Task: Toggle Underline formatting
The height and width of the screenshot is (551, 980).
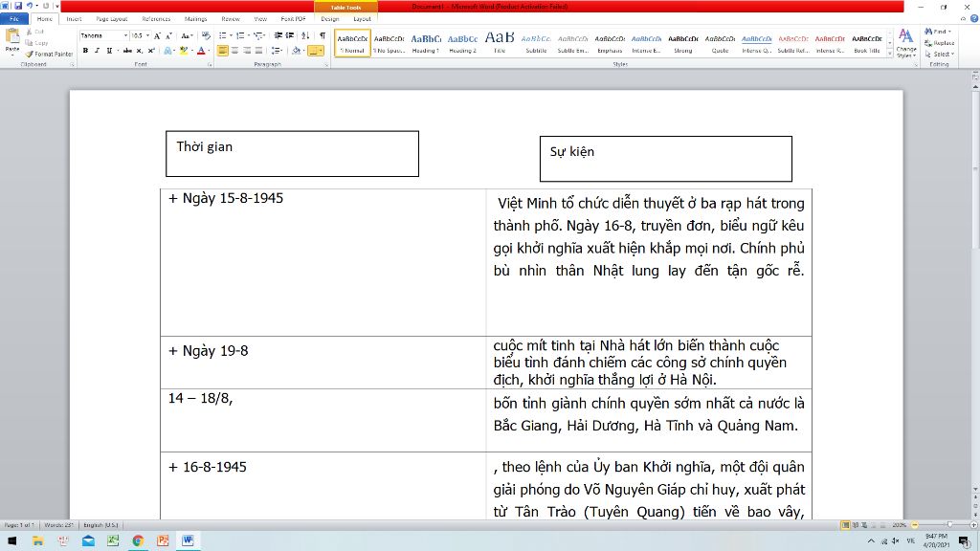Action: click(109, 51)
